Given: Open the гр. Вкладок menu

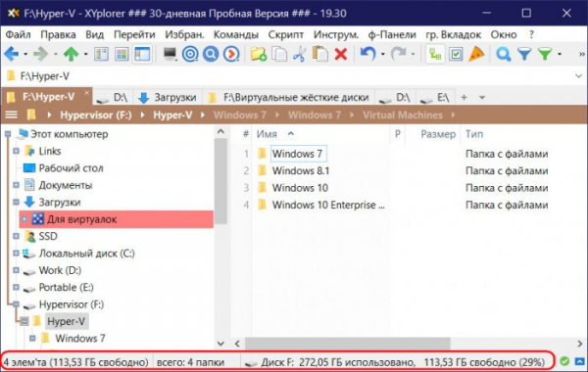Looking at the screenshot, I should (x=453, y=35).
